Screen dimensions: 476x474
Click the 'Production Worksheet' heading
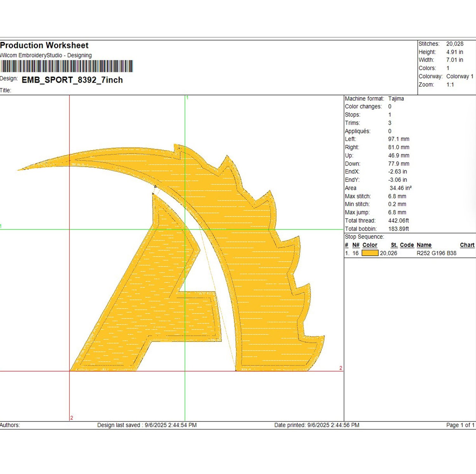pyautogui.click(x=44, y=45)
